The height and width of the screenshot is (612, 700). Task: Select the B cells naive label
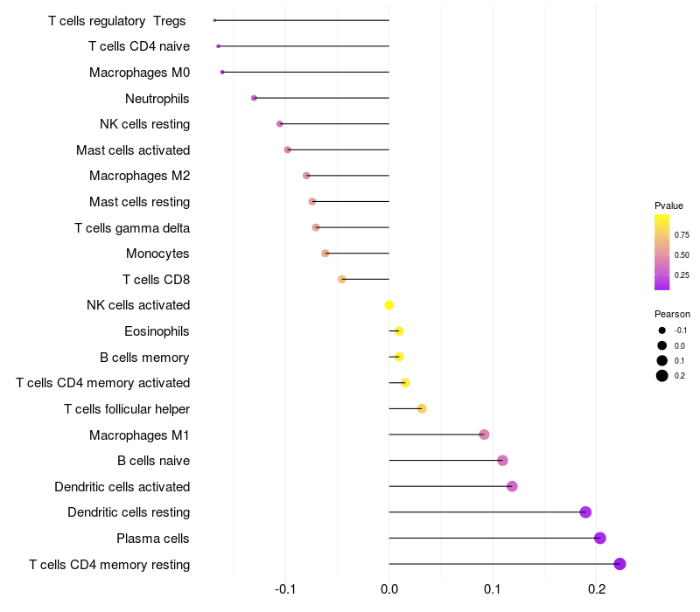153,461
